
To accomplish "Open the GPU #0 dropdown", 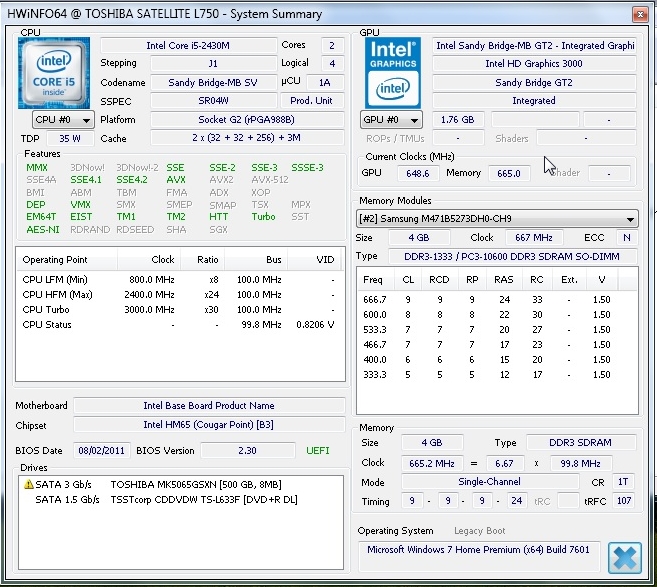I will pyautogui.click(x=391, y=120).
